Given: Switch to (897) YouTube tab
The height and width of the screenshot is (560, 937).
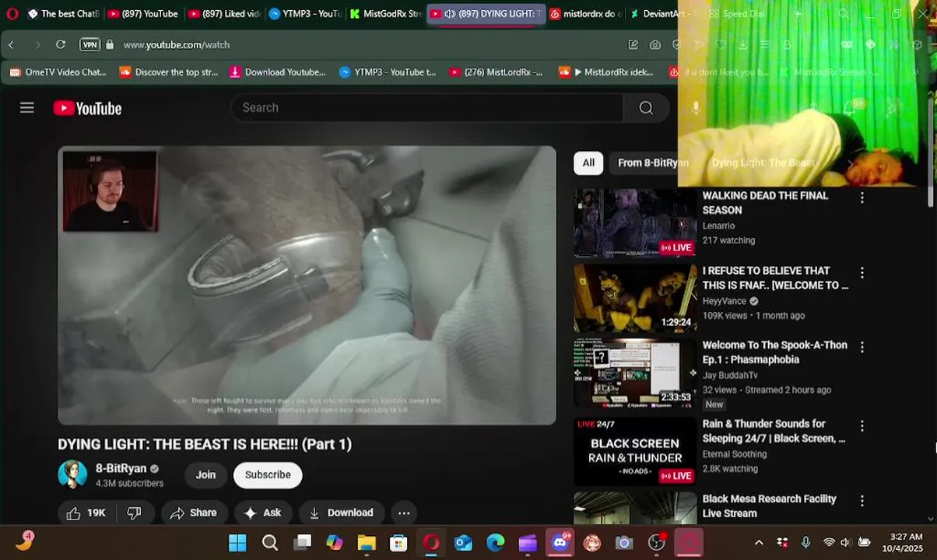Looking at the screenshot, I should (x=142, y=13).
